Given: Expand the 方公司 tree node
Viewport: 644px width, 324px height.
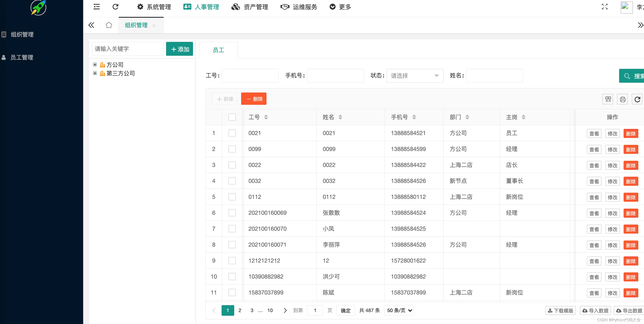Looking at the screenshot, I should [x=95, y=65].
